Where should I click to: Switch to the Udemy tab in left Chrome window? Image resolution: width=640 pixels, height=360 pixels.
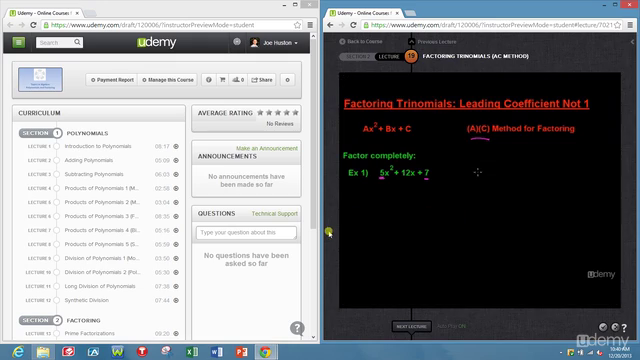click(x=44, y=13)
